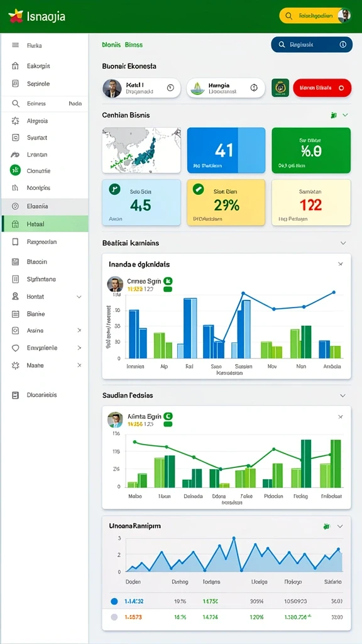Screen dimensions: 362x644
Task: Expand the Hontat sidebar item chevron
Action: point(79,297)
